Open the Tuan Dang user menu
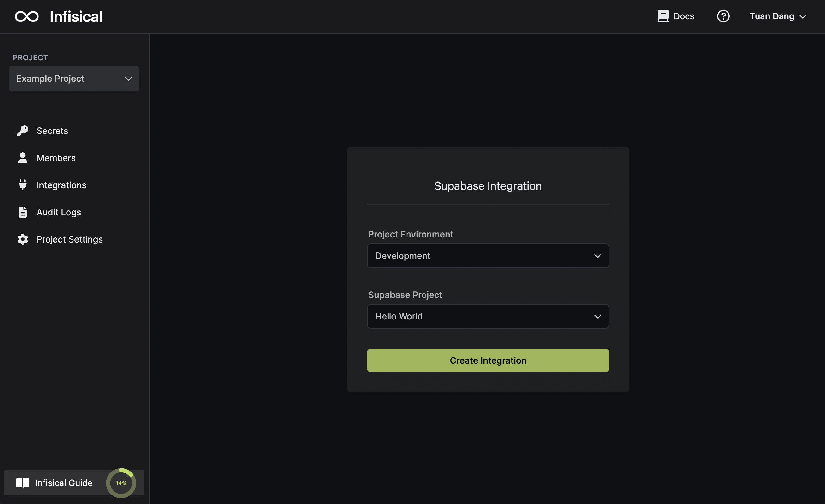 (x=777, y=16)
